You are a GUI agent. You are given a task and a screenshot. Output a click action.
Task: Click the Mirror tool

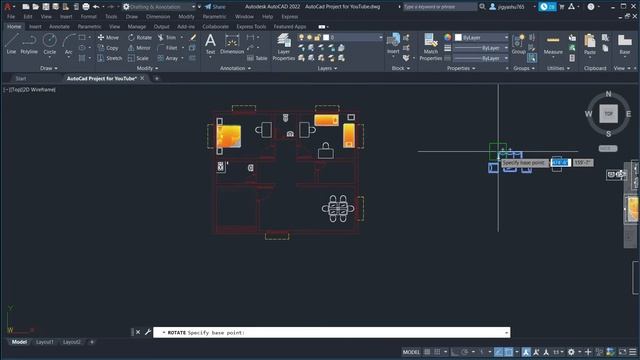coord(139,48)
